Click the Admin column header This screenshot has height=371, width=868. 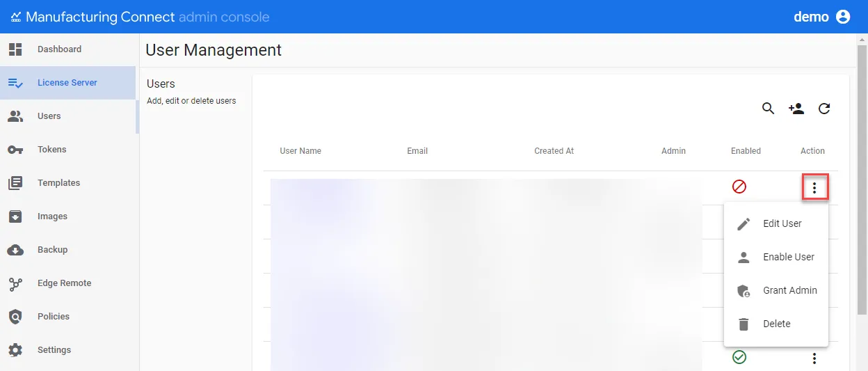point(673,151)
